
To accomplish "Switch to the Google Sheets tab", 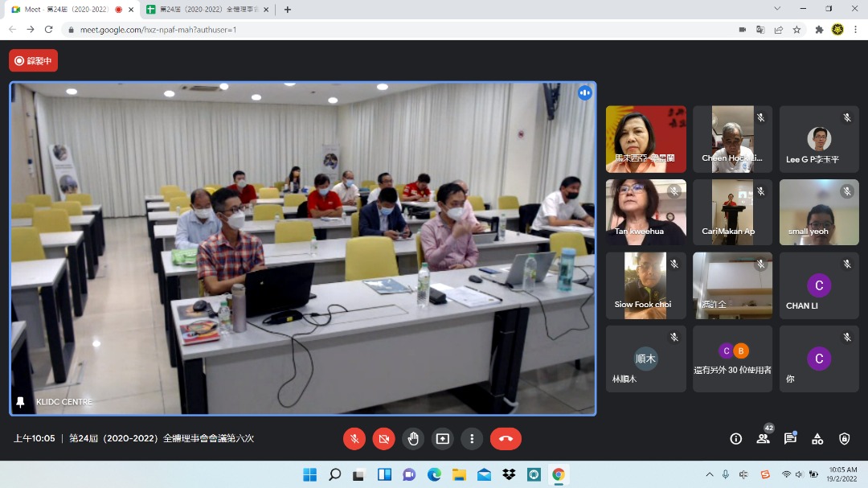I will click(206, 10).
